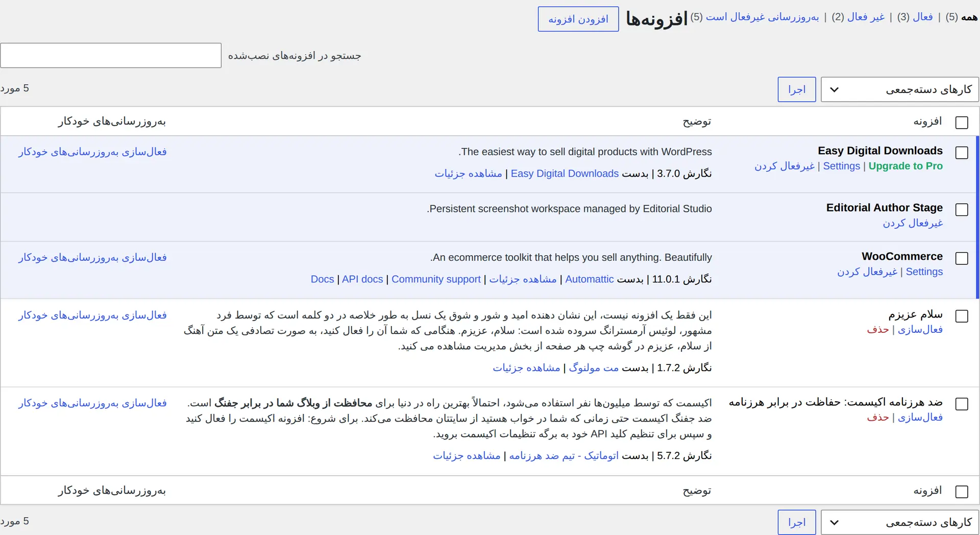The image size is (980, 535).
Task: Click the افزودن افزونه (Add Plugin) button
Action: [x=578, y=19]
